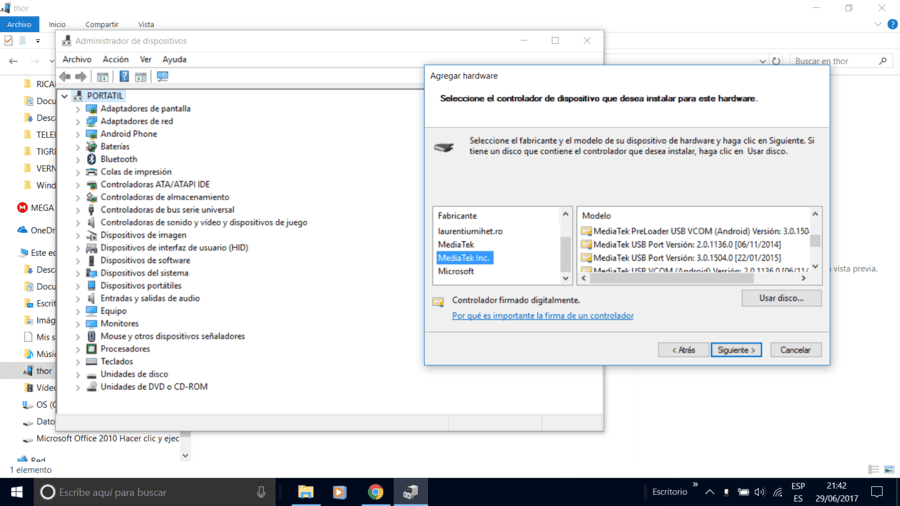
Task: Click the Device Manager taskbar icon
Action: pyautogui.click(x=410, y=492)
